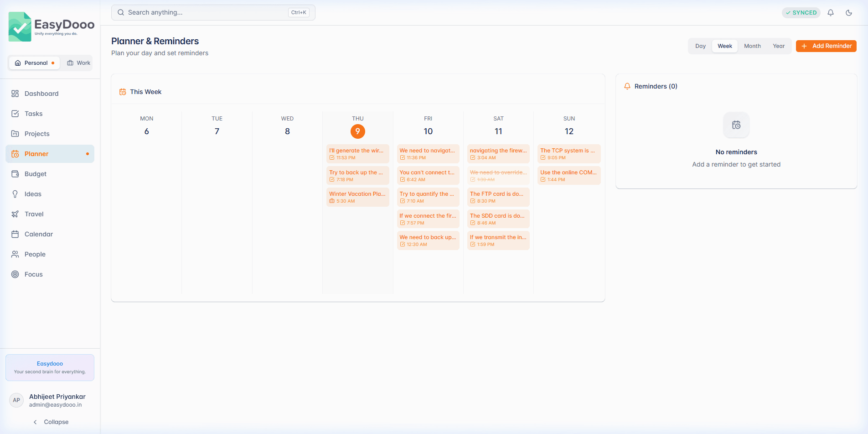Click the EasyDooo logo
Screen dimensions: 868x434
pyautogui.click(x=52, y=26)
